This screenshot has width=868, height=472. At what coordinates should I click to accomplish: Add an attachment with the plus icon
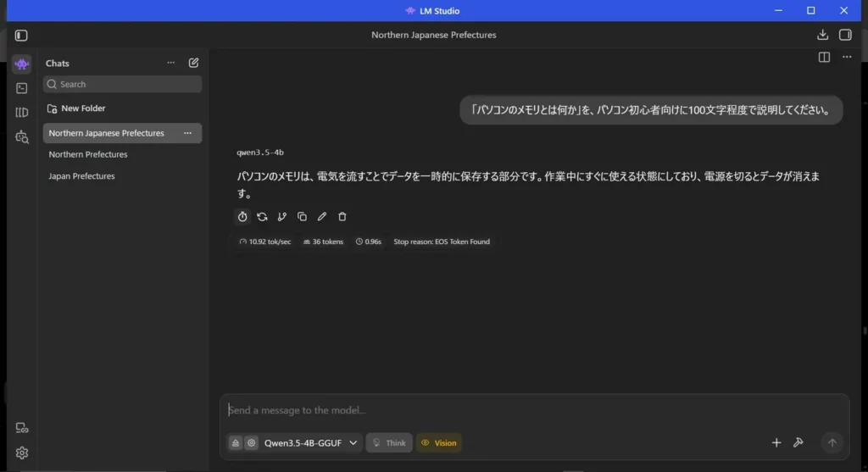click(776, 442)
